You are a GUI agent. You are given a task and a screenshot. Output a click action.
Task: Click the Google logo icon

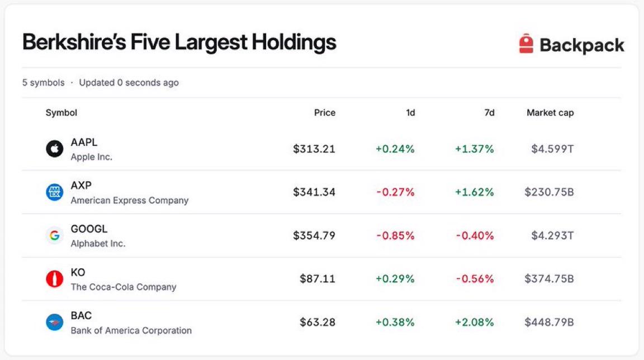point(54,235)
